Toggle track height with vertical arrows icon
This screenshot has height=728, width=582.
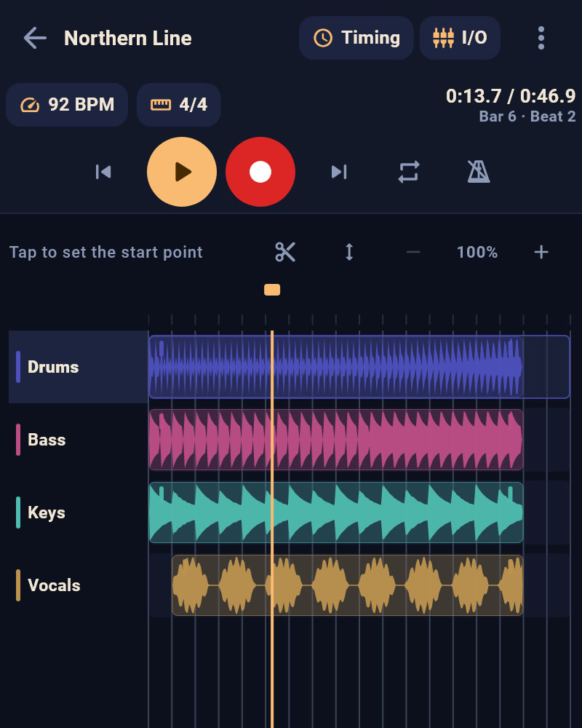pyautogui.click(x=349, y=252)
